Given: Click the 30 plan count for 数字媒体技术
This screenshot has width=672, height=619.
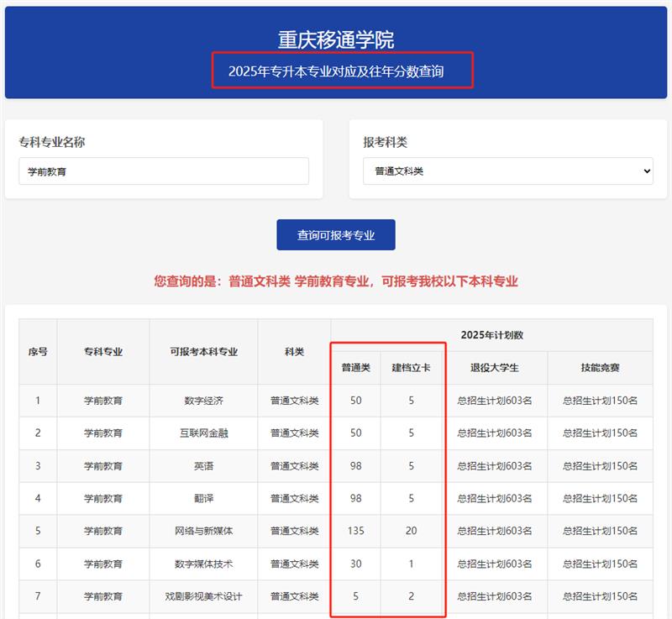Looking at the screenshot, I should pos(355,564).
